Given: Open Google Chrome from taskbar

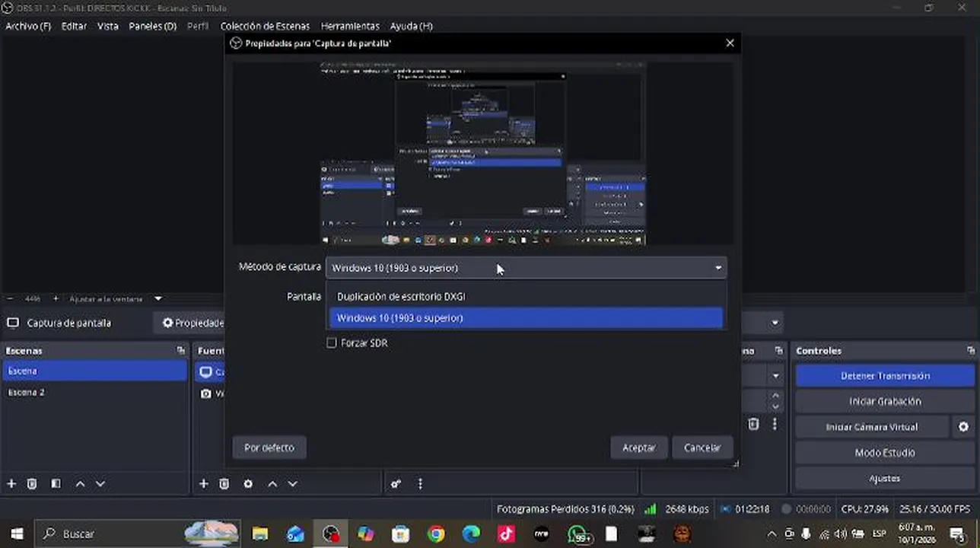Looking at the screenshot, I should click(436, 534).
